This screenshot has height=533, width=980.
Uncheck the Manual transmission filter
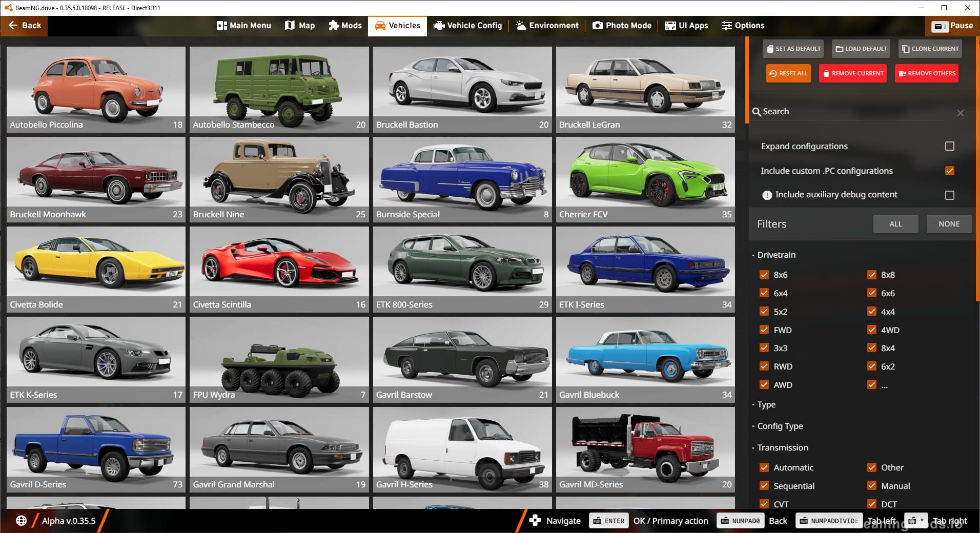pos(872,486)
